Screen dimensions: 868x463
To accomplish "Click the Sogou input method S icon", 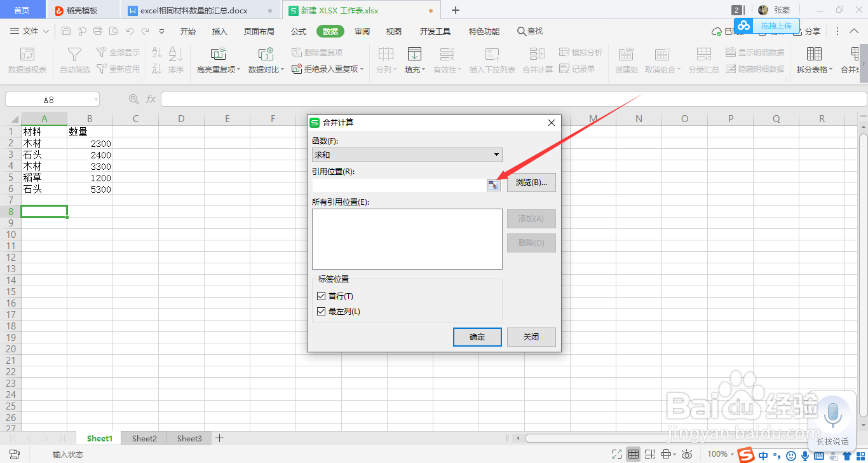I will click(747, 455).
